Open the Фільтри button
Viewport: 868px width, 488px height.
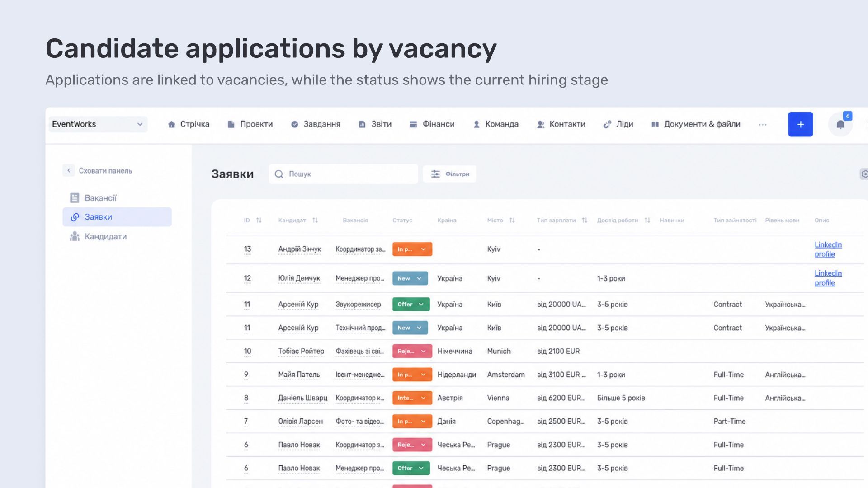point(449,174)
